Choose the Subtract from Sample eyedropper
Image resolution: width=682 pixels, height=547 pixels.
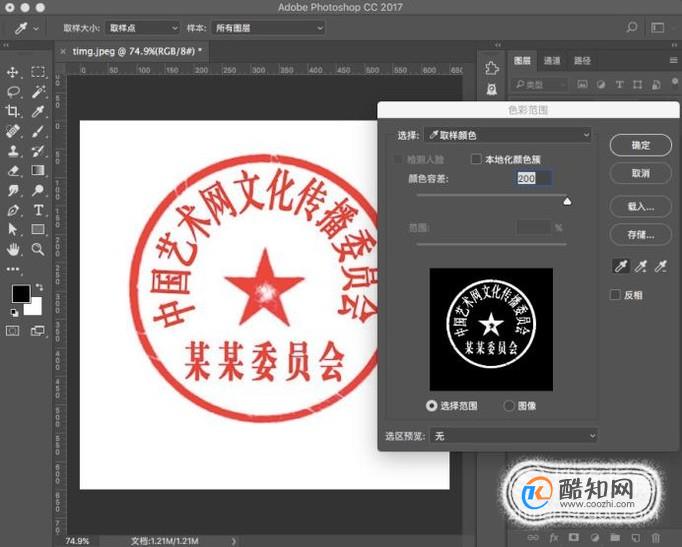click(x=661, y=266)
